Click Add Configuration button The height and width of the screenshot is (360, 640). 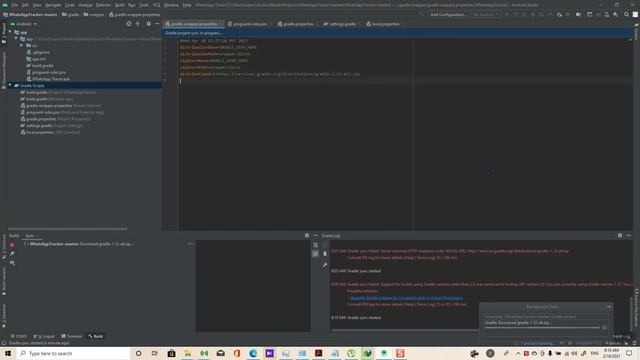448,14
